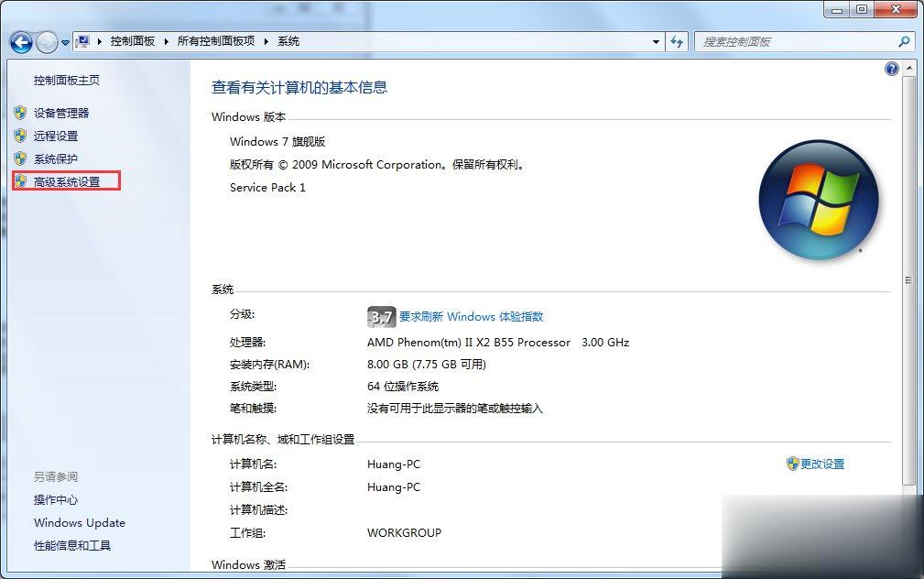This screenshot has height=579, width=924.
Task: Click the 8.00 GB RAM value
Action: pos(427,365)
